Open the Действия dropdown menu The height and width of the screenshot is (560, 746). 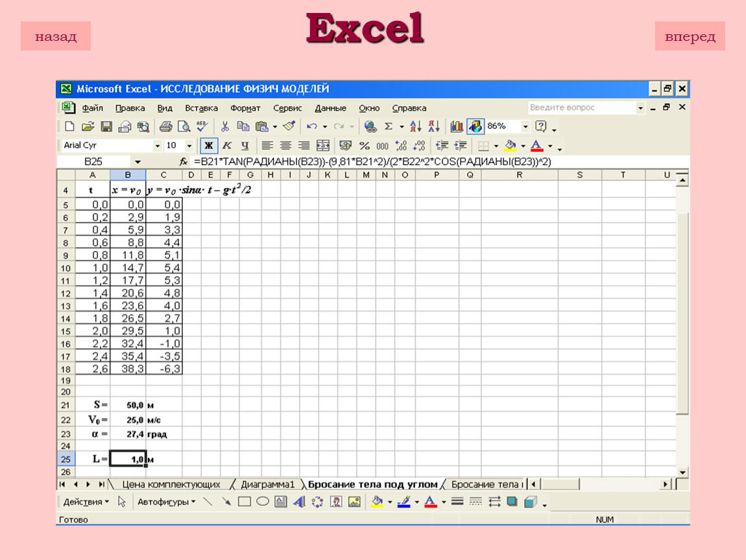coord(86,502)
